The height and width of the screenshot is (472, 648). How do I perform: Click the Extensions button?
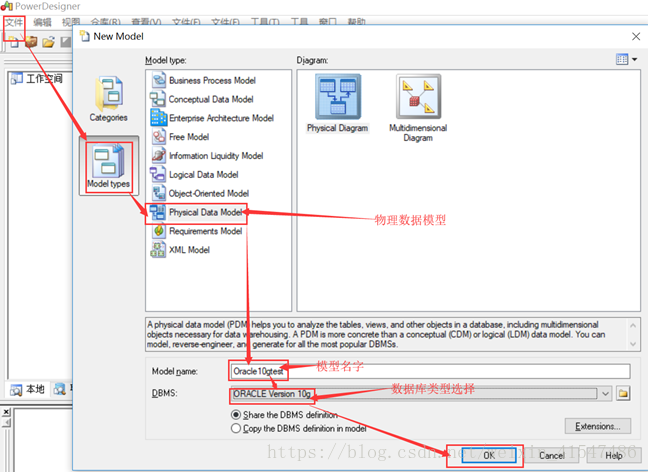pyautogui.click(x=598, y=426)
